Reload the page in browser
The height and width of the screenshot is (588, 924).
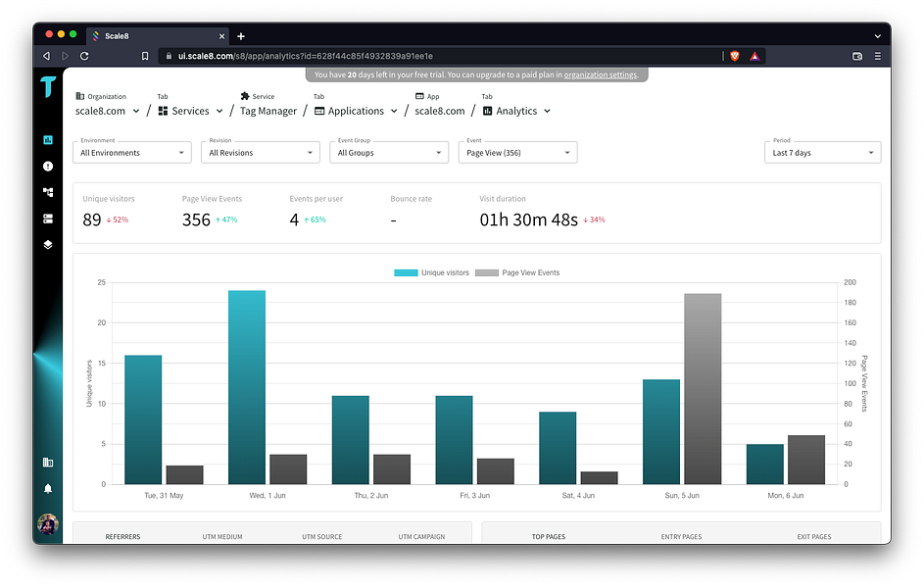[84, 56]
